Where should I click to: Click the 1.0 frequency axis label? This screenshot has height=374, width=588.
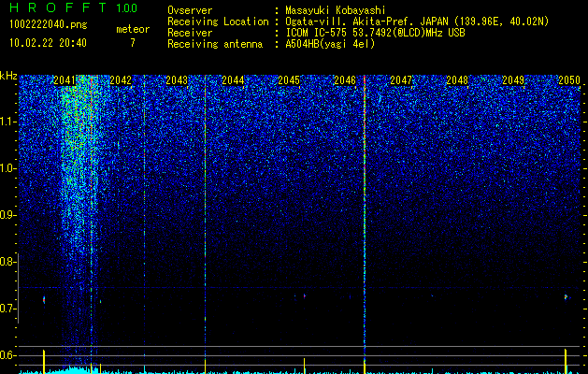[7, 168]
